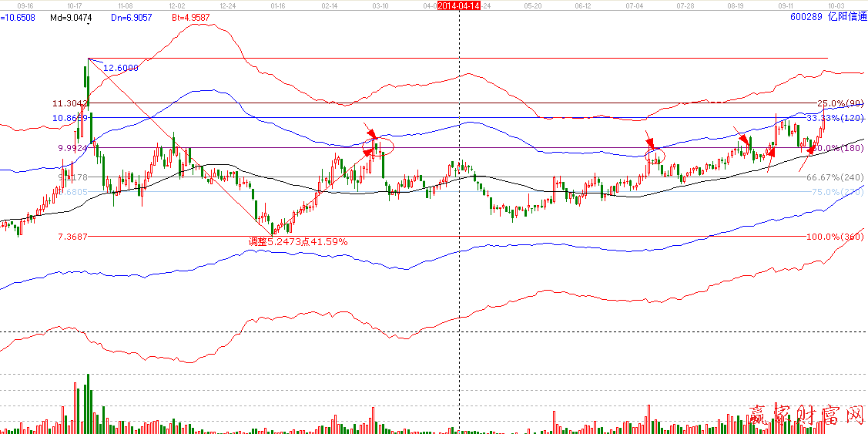Click the 12.6000 peak price label
This screenshot has height=434, width=868.
(121, 68)
